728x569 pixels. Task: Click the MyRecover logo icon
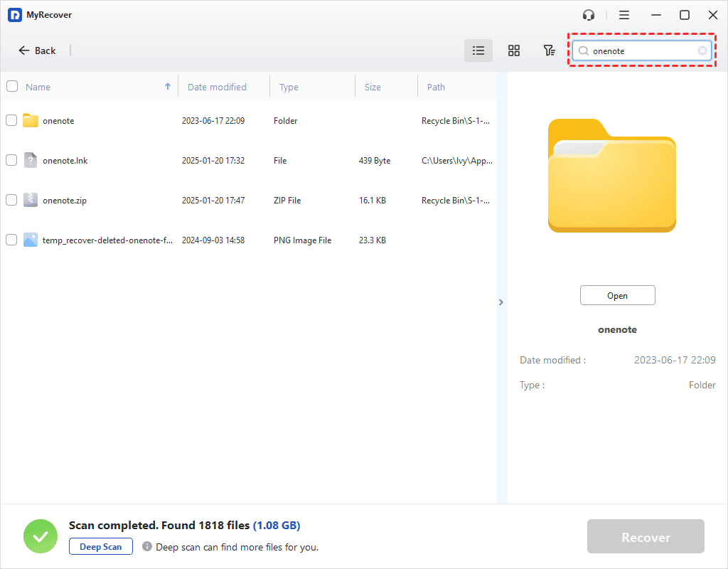[x=14, y=14]
